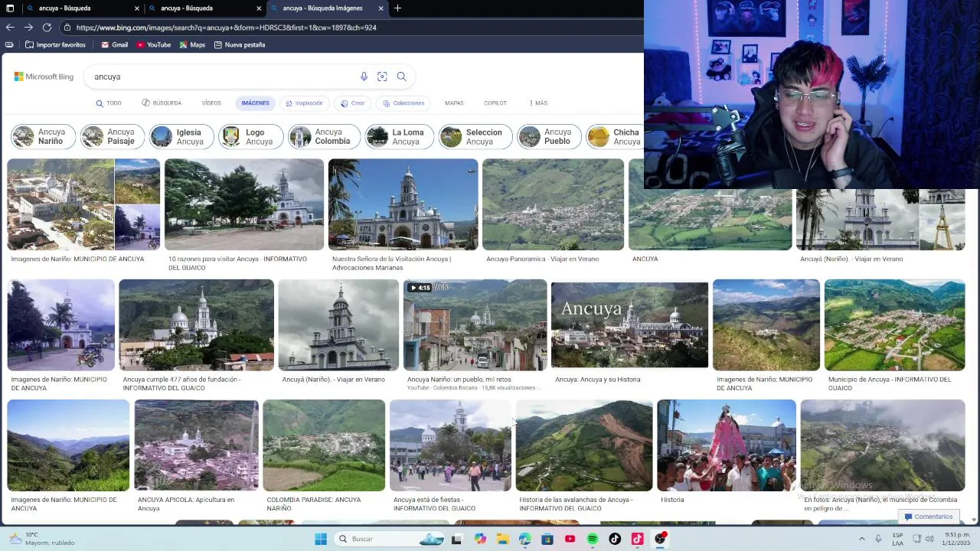
Task: Select the BÚSQUEDA tab
Action: point(162,103)
